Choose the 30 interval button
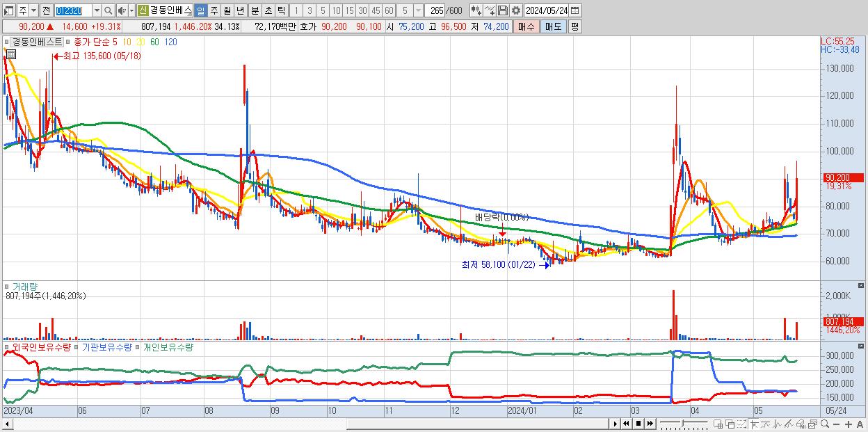This screenshot has width=868, height=432. (x=362, y=10)
